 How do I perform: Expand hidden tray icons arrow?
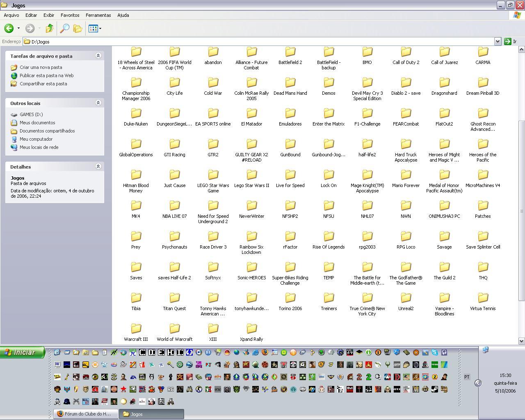(478, 383)
